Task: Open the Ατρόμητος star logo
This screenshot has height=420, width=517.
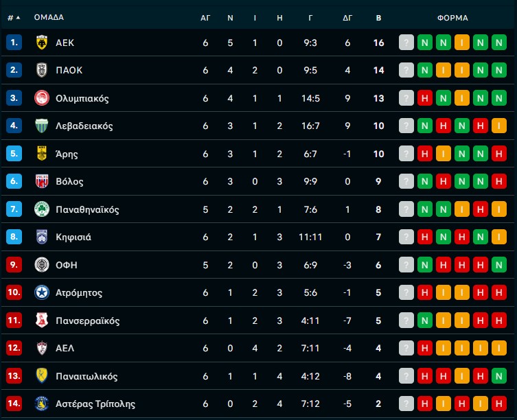Action: pos(42,293)
